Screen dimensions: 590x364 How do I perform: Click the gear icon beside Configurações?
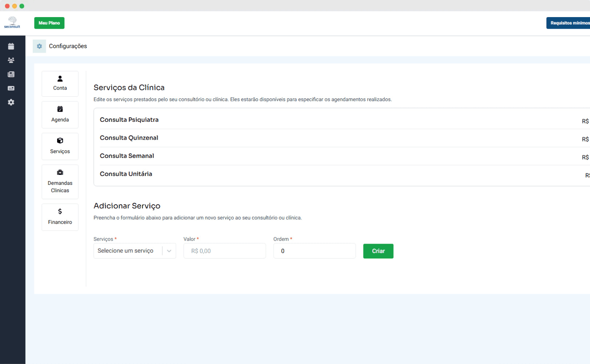pos(39,46)
